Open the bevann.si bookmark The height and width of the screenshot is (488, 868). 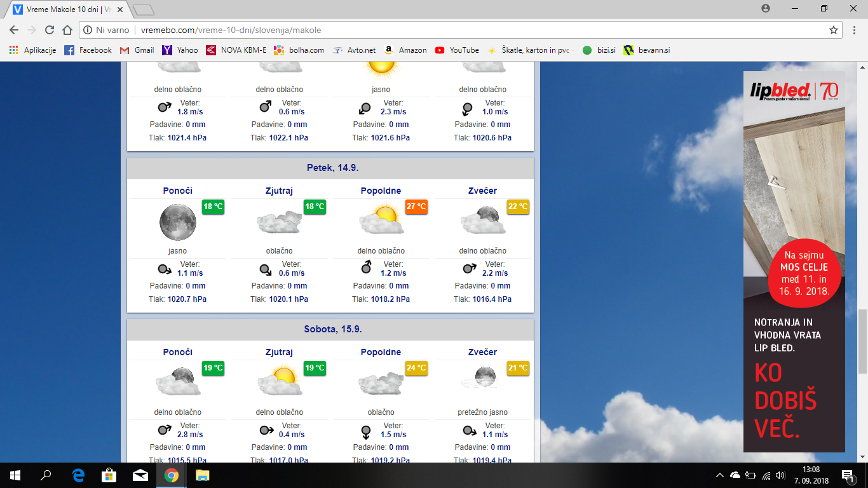click(x=647, y=50)
